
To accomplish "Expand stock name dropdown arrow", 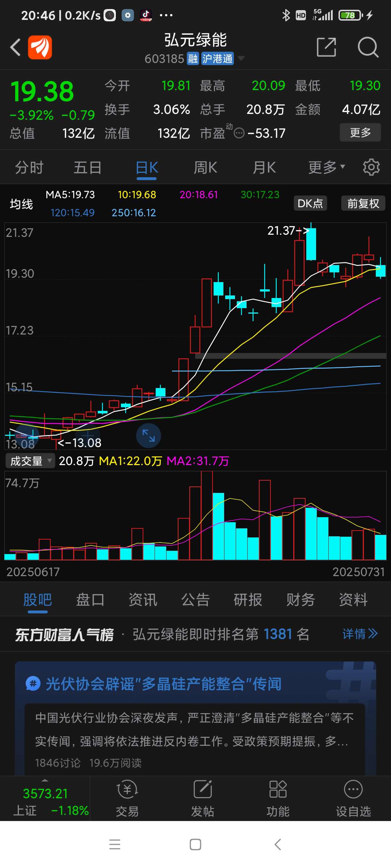I will 241,58.
